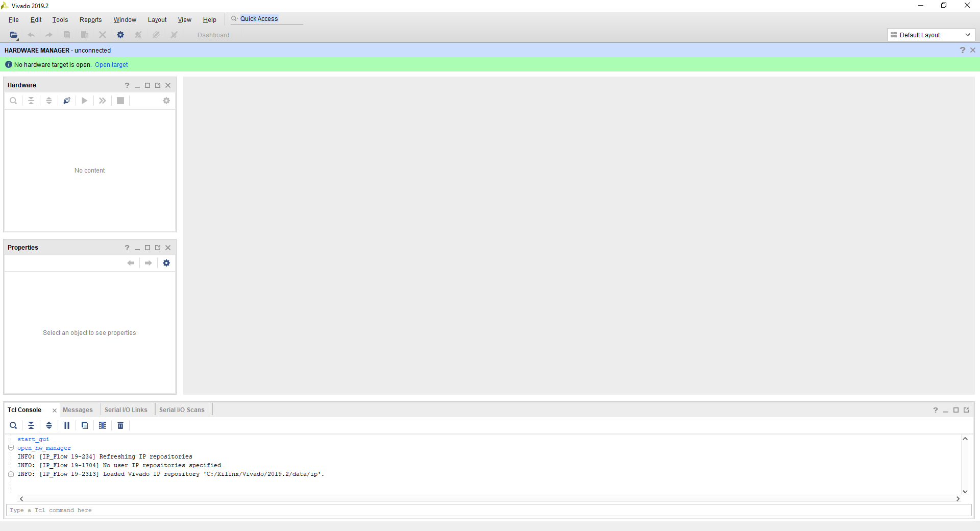Click the Dashboard toolbar button
Viewport: 980px width, 531px height.
pos(213,35)
